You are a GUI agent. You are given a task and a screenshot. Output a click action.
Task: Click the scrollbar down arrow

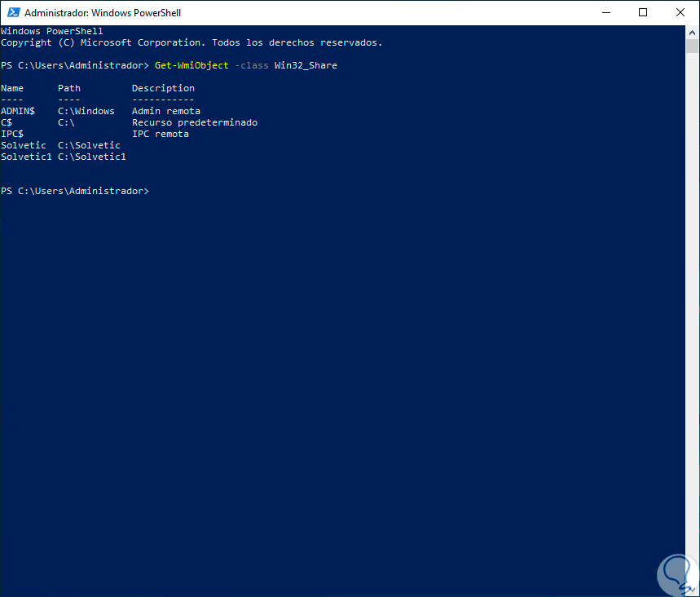coord(693,590)
